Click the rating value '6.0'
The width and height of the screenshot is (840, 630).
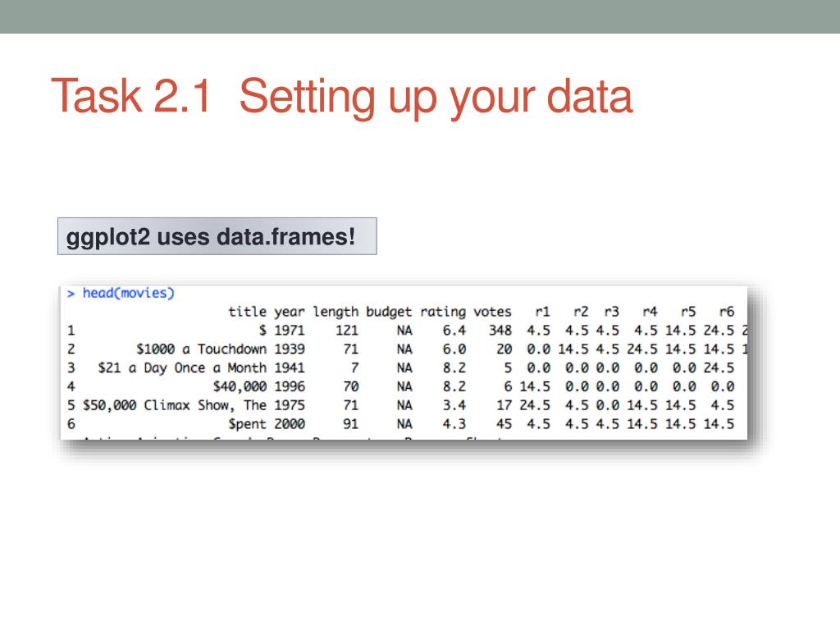click(454, 349)
